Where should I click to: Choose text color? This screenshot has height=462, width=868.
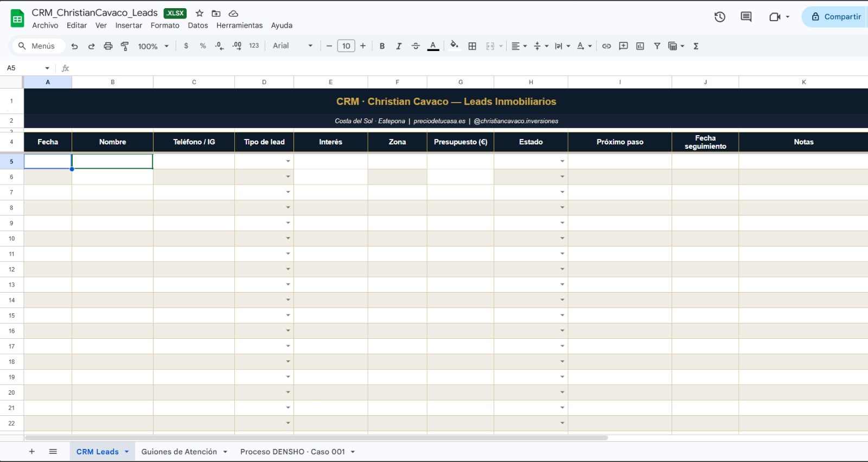(x=433, y=46)
